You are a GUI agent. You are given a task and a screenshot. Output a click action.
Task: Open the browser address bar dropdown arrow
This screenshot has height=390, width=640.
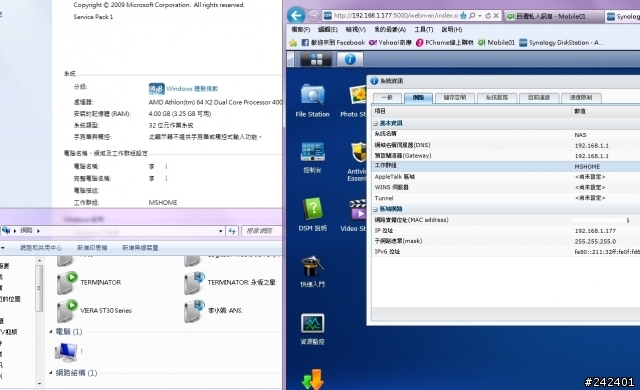click(x=480, y=16)
